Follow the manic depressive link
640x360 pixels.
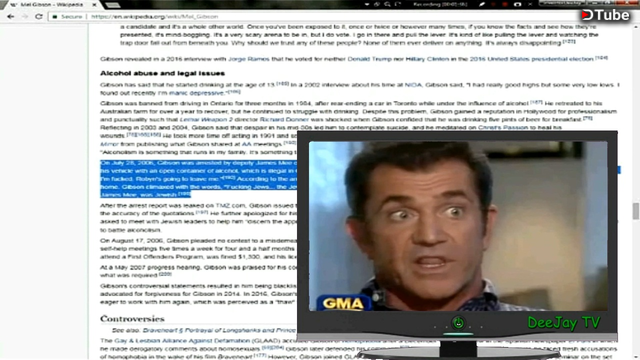[196, 93]
